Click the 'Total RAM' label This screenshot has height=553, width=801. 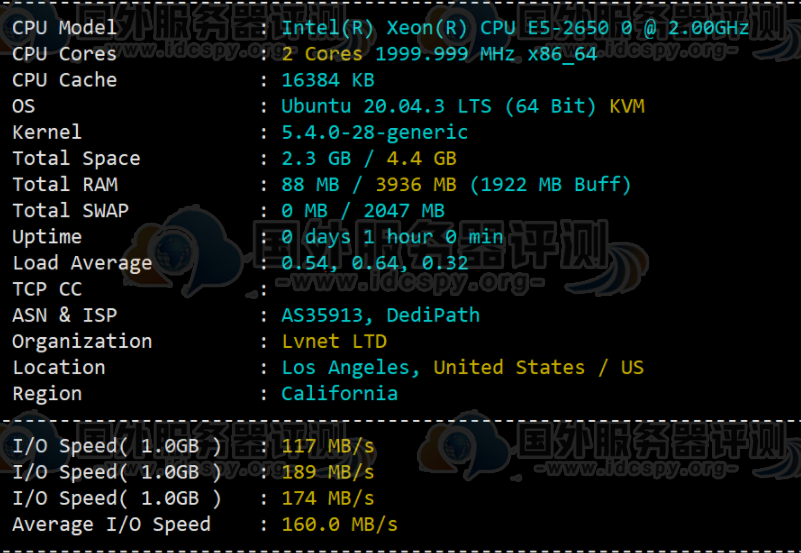click(65, 184)
